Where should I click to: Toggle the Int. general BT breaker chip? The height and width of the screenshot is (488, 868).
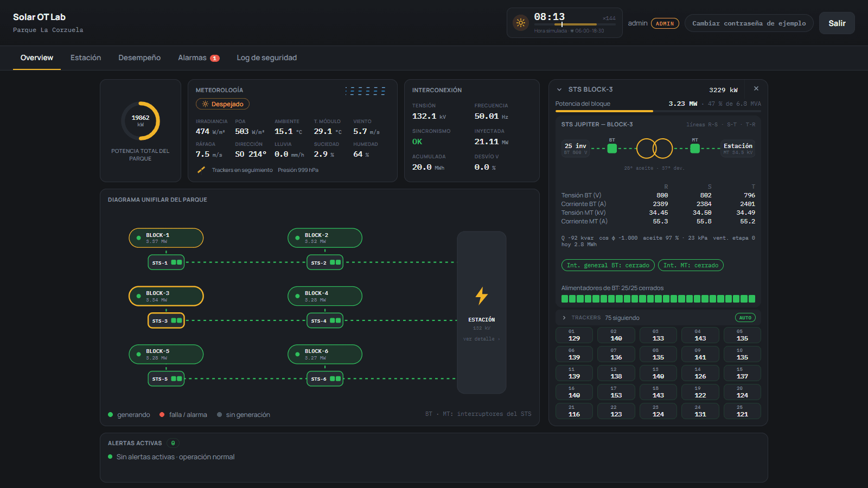pyautogui.click(x=608, y=265)
